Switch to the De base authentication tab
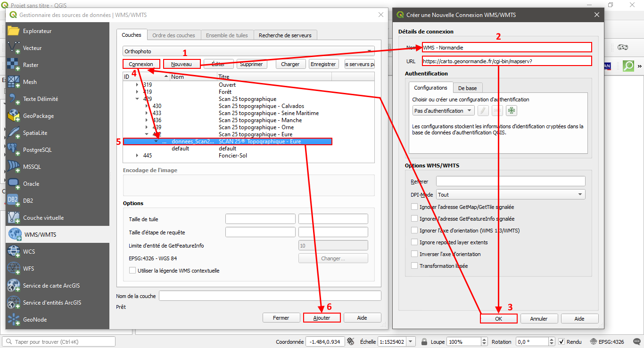The width and height of the screenshot is (644, 348). click(467, 88)
